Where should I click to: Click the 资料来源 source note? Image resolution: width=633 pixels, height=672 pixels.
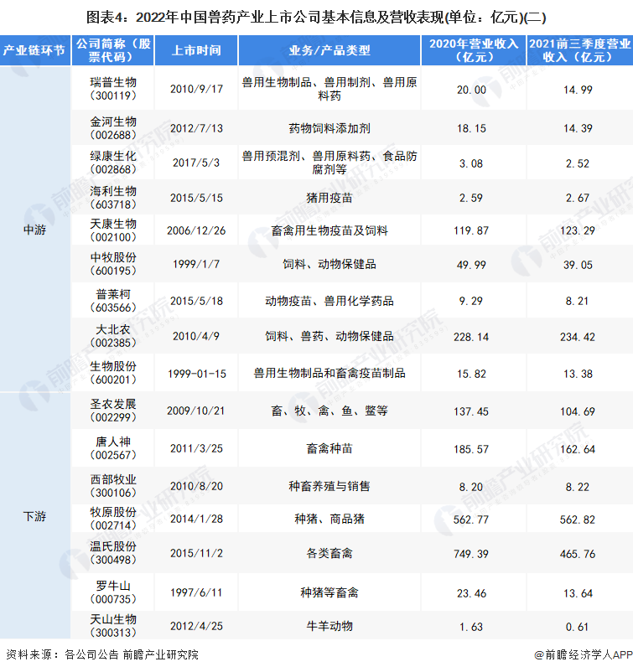(x=102, y=654)
